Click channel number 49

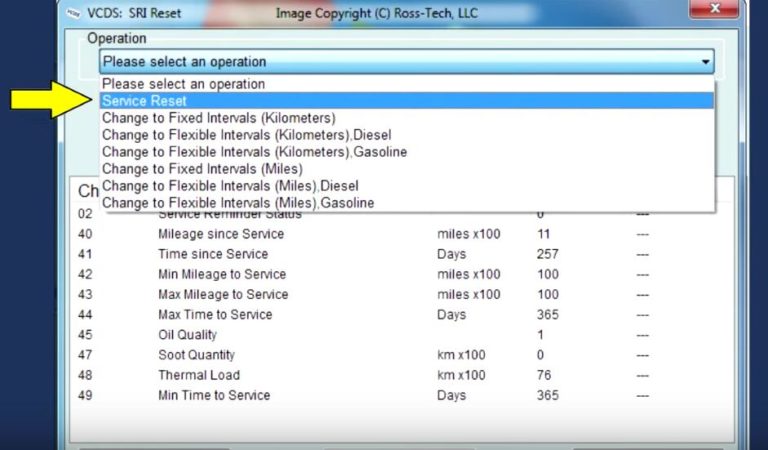85,395
